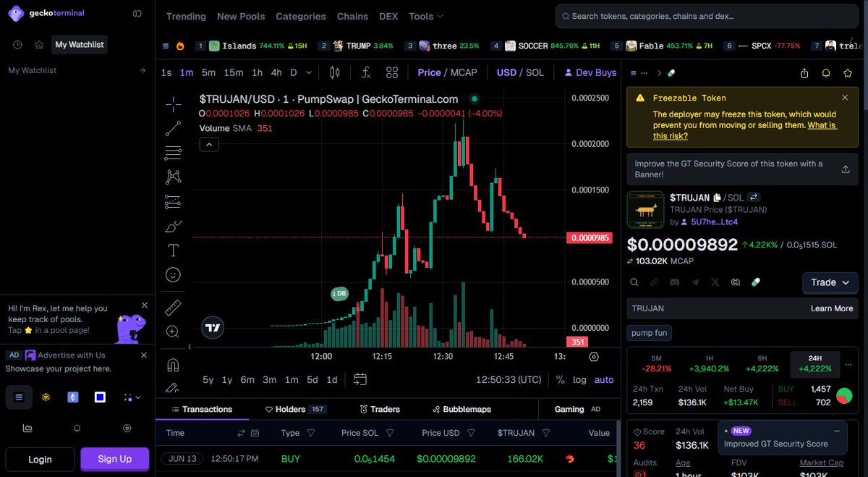This screenshot has height=477, width=868.
Task: Click the alert bell for this pool
Action: click(826, 73)
